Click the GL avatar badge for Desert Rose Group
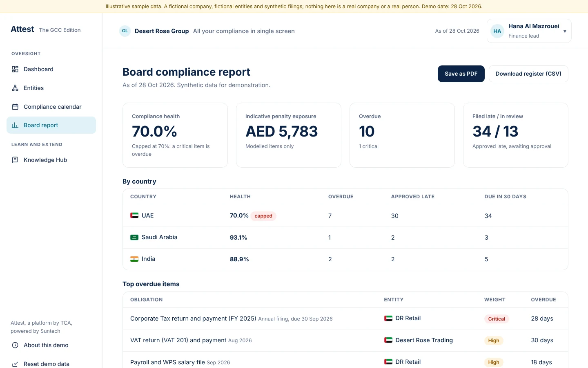This screenshot has width=588, height=368. 125,31
